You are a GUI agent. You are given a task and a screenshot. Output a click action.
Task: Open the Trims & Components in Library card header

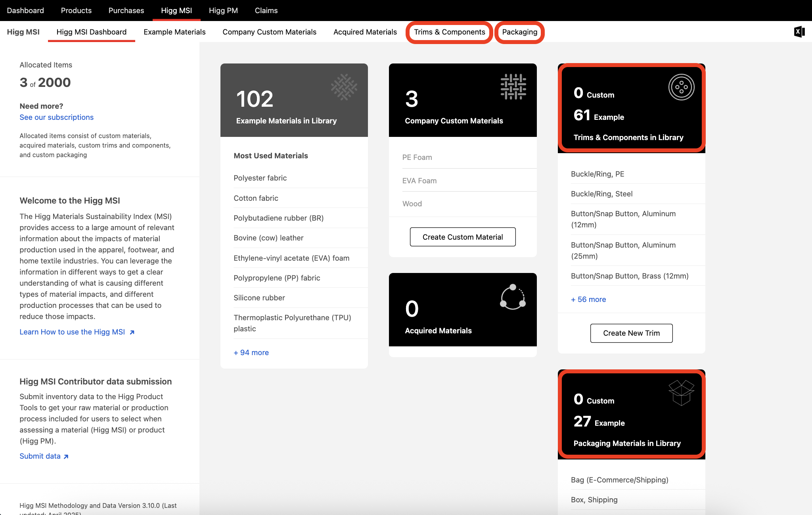631,108
